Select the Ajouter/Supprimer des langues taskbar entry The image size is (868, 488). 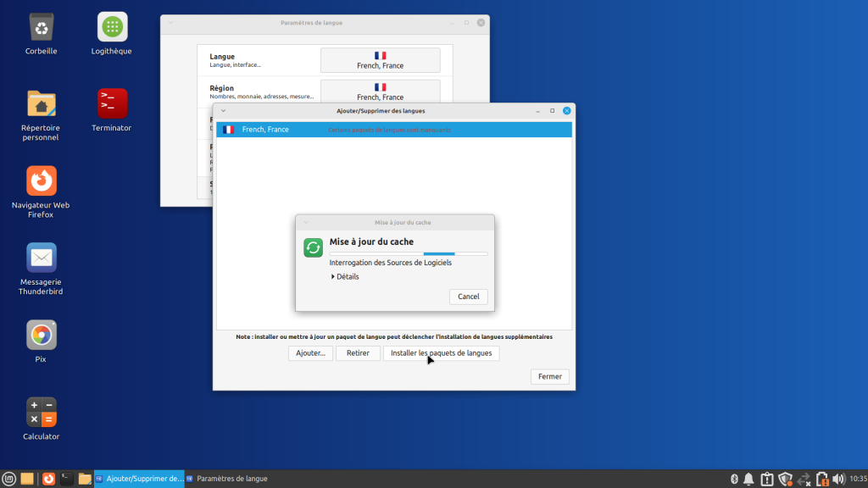(x=138, y=479)
